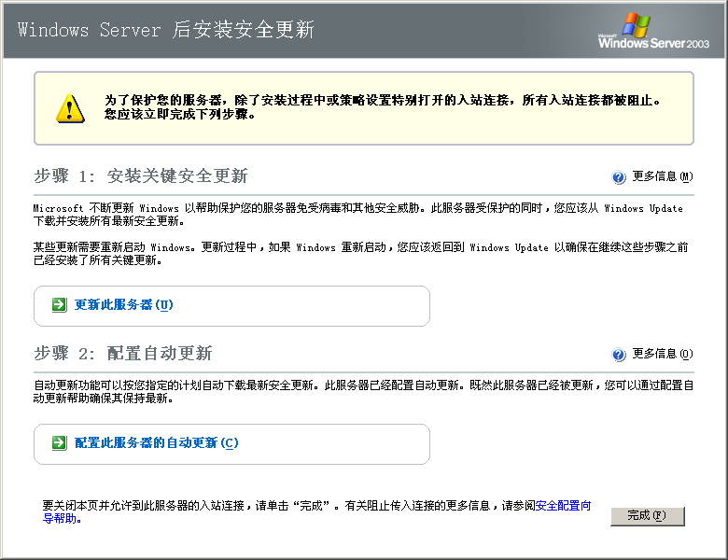
Task: Click the green arrow icon beside 配置此服务器的自动更新
Action: [x=59, y=442]
